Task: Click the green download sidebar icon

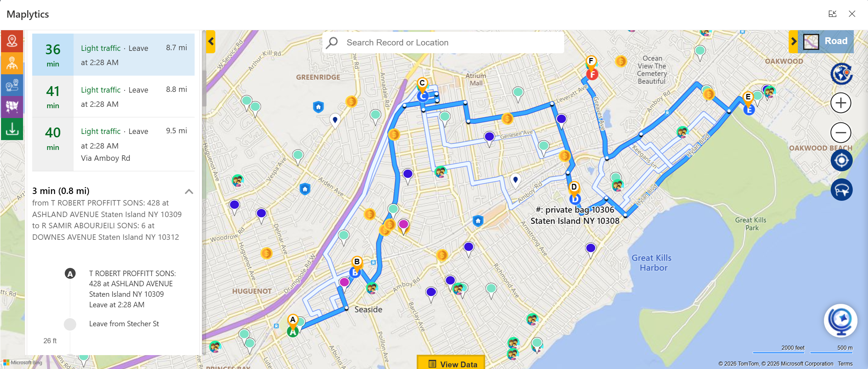Action: 12,129
